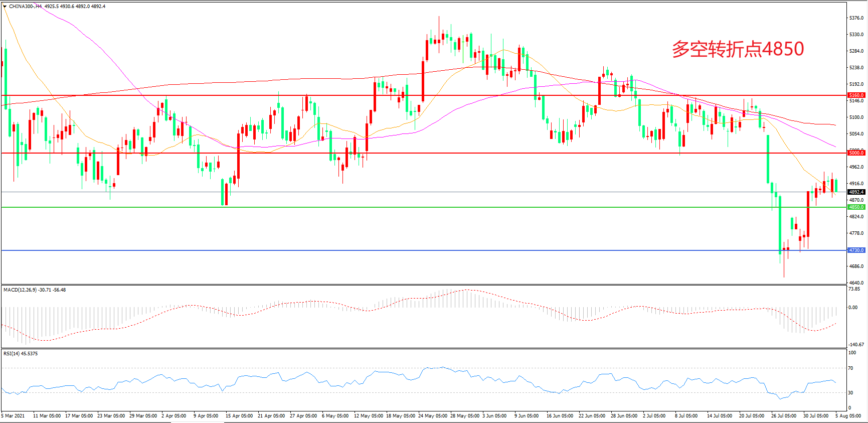Screen dimensions: 868x423
Task: Click the CHINA300-,H4 chart title text
Action: pyautogui.click(x=25, y=7)
